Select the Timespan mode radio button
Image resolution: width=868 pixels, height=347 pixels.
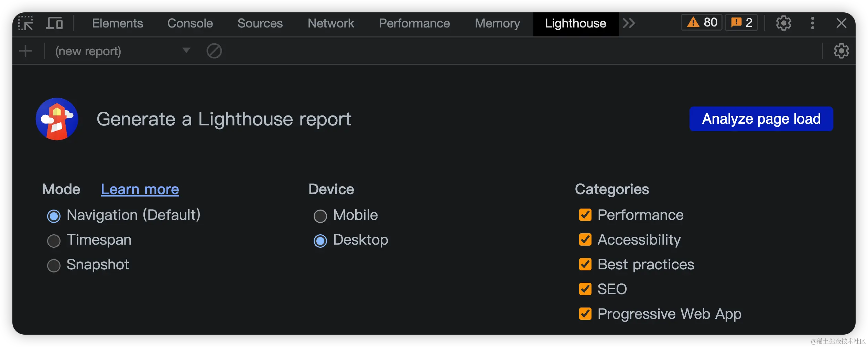point(54,241)
